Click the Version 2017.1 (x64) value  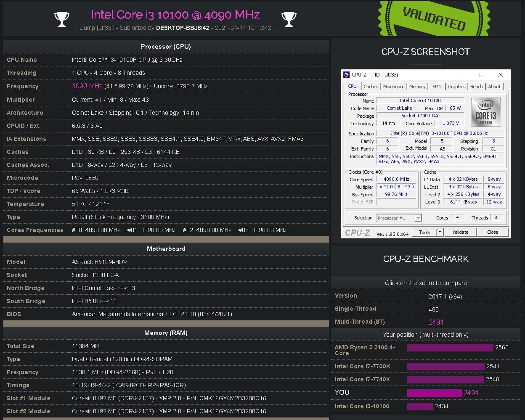(445, 296)
